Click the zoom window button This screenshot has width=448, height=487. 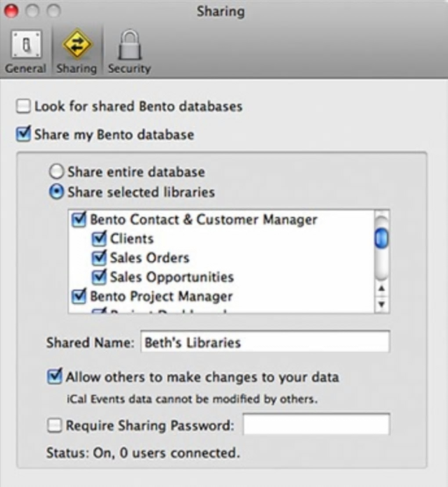[54, 11]
